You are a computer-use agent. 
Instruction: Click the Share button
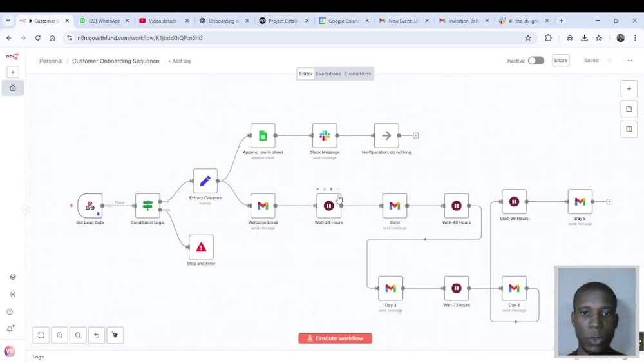tap(561, 61)
